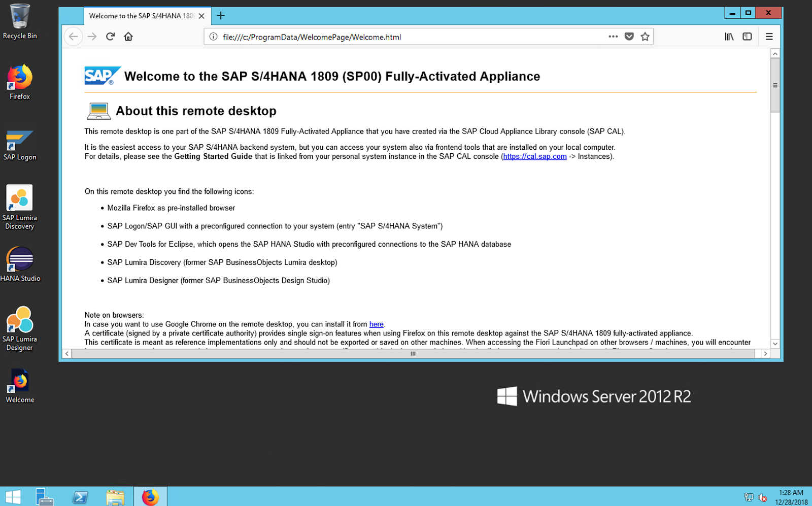Click the 'SAP Dev Tools for Eclipse' bullet
The width and height of the screenshot is (812, 506).
tap(309, 244)
